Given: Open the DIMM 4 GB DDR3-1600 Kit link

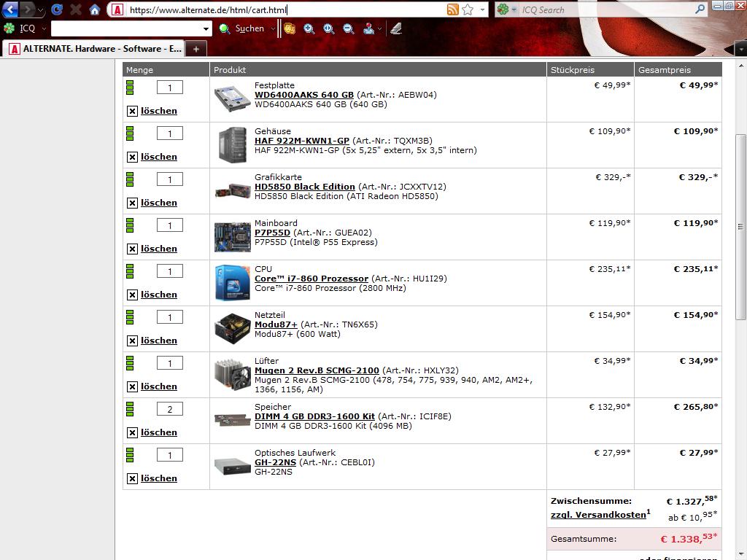Looking at the screenshot, I should tap(314, 416).
